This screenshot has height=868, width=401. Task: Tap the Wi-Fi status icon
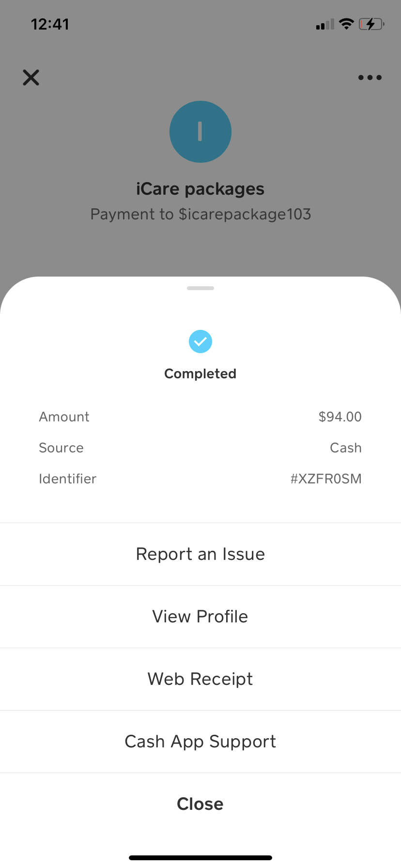point(346,24)
